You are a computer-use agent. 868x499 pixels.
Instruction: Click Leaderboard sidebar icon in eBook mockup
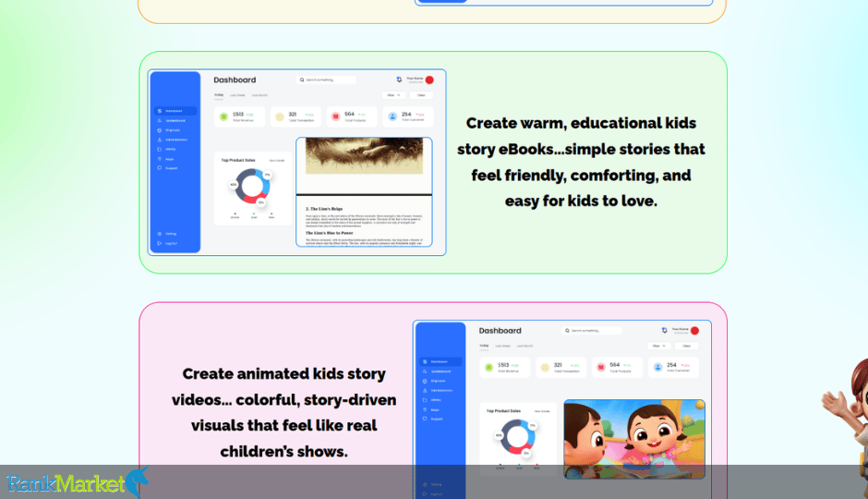coord(160,120)
